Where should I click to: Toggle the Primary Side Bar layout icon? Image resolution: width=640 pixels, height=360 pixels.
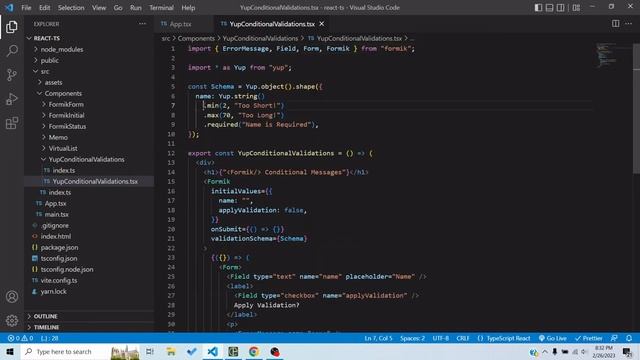pyautogui.click(x=538, y=7)
